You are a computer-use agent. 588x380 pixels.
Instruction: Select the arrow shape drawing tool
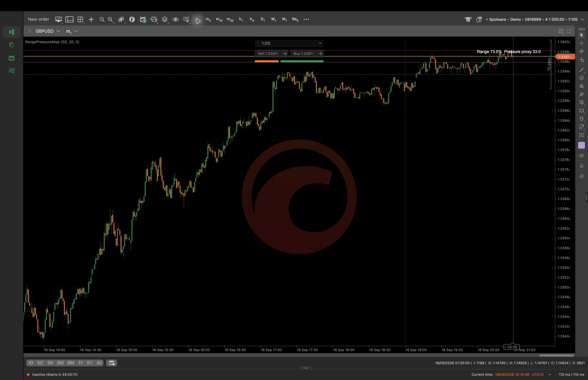582,119
